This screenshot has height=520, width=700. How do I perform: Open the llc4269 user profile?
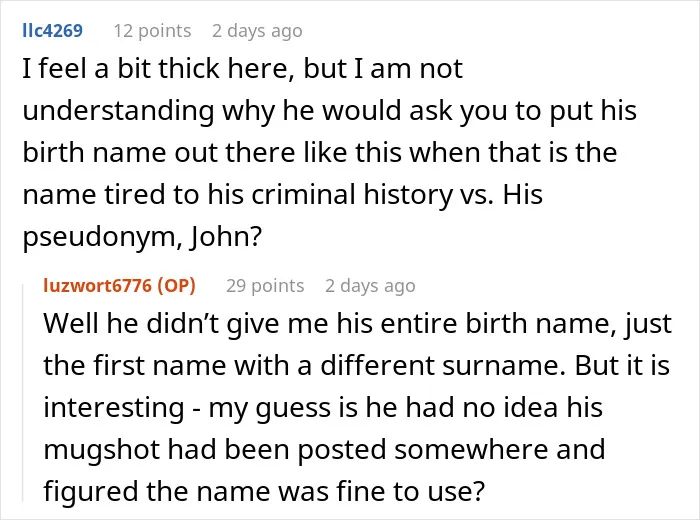pyautogui.click(x=53, y=31)
